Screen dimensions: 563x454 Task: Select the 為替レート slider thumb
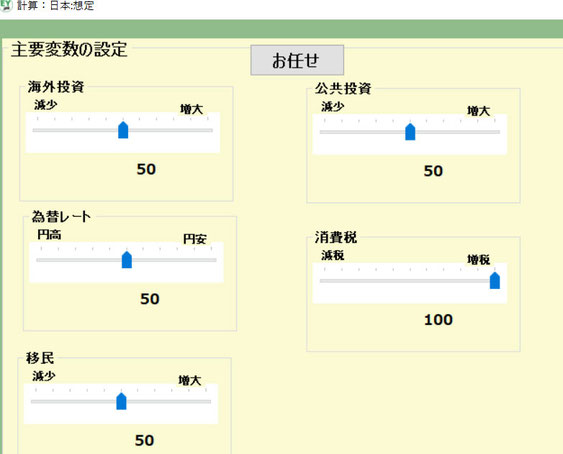(x=127, y=260)
